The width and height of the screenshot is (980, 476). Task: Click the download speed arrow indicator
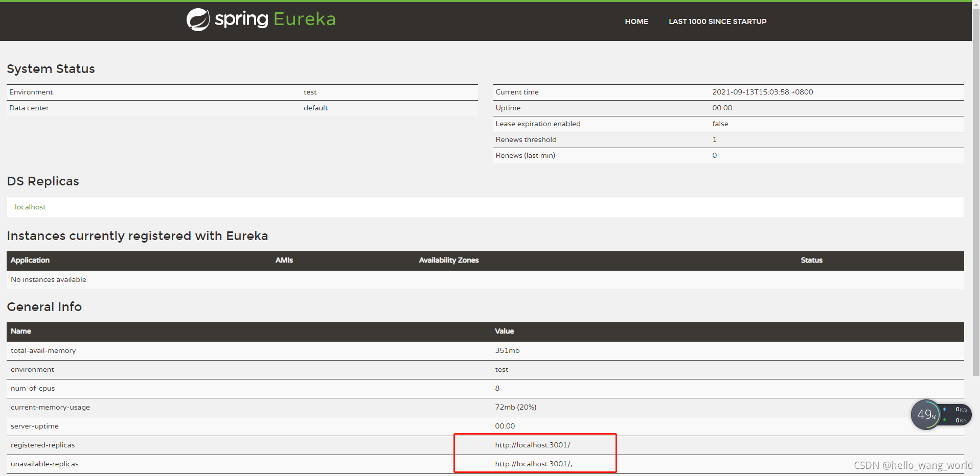944,420
